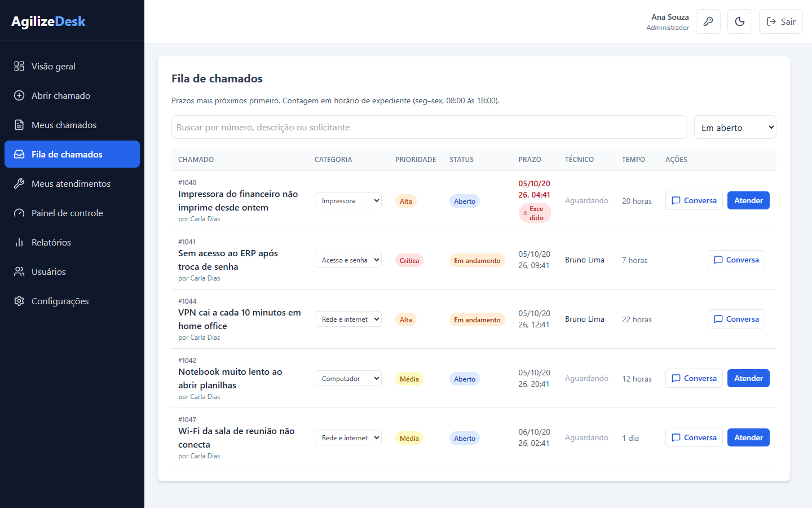Click the bar chart icon for Relatórios

click(19, 242)
